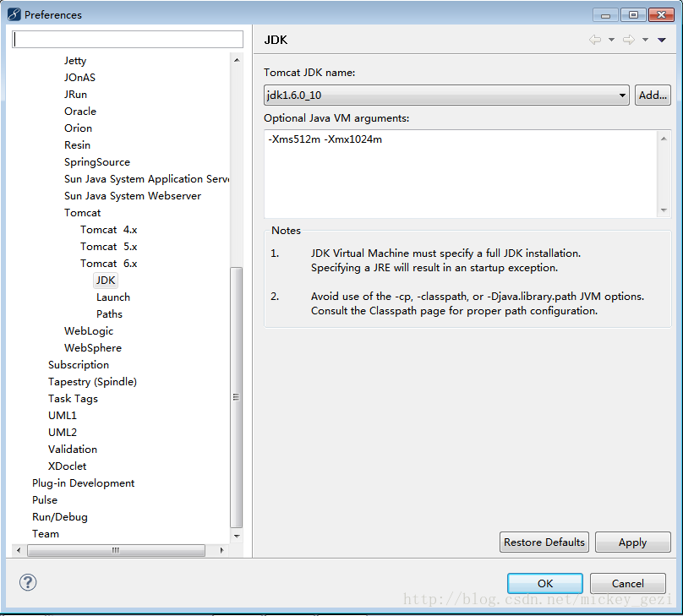Image resolution: width=683 pixels, height=616 pixels.
Task: Select SpringSource in the tree
Action: [x=97, y=162]
